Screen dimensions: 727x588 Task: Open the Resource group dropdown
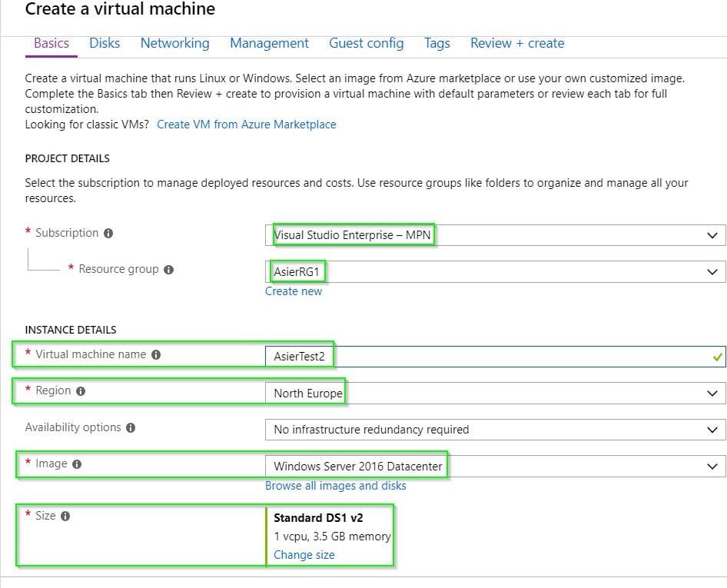495,272
